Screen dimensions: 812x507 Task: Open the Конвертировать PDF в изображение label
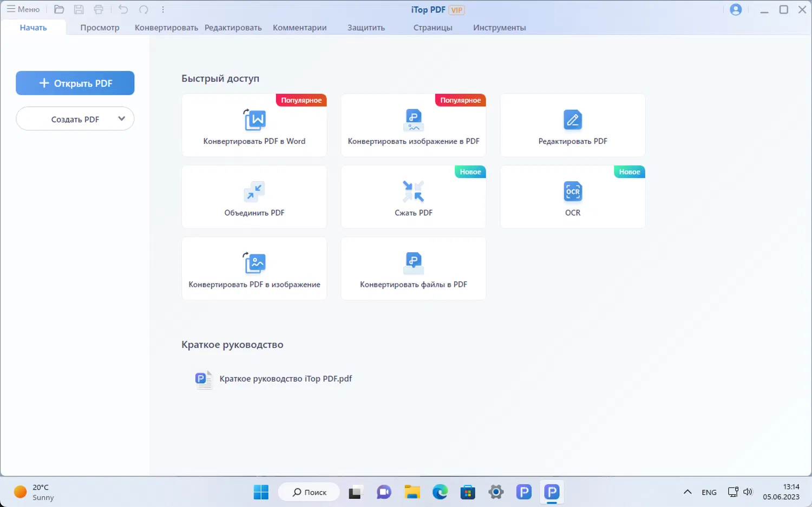254,285
